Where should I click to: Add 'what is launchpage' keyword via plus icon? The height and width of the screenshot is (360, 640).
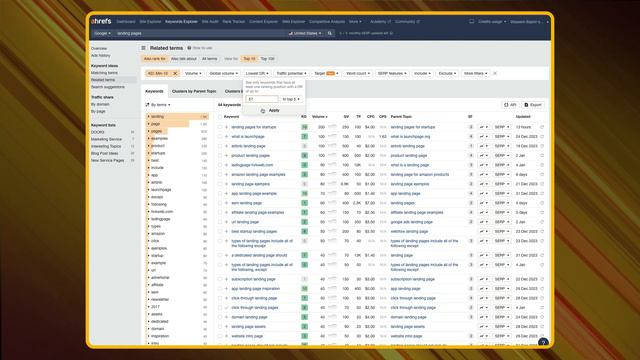227,137
